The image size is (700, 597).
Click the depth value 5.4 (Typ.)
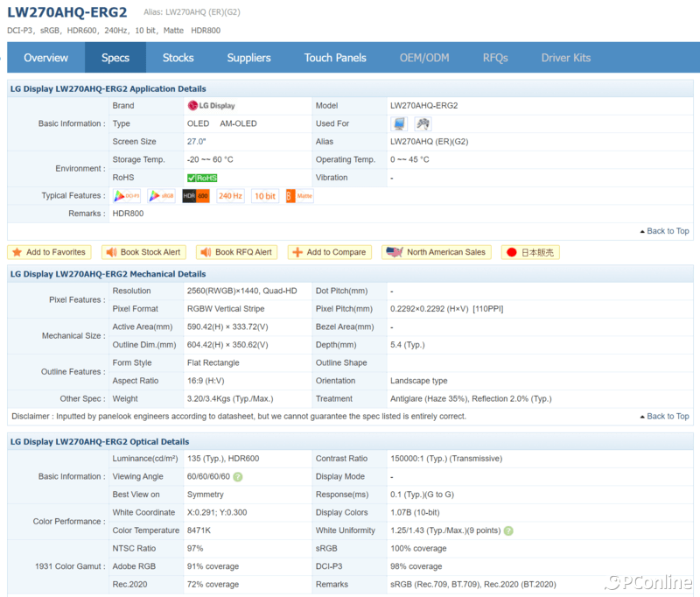[408, 345]
